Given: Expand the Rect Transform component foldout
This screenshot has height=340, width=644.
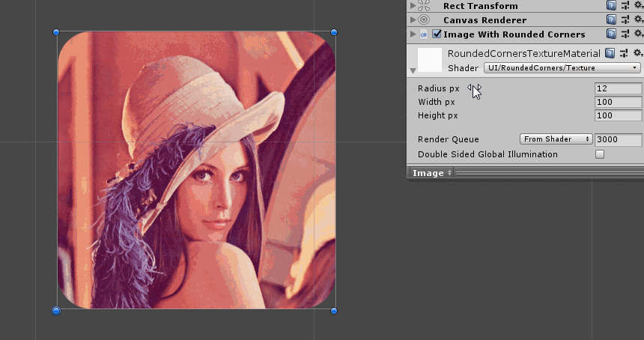Looking at the screenshot, I should (x=413, y=6).
